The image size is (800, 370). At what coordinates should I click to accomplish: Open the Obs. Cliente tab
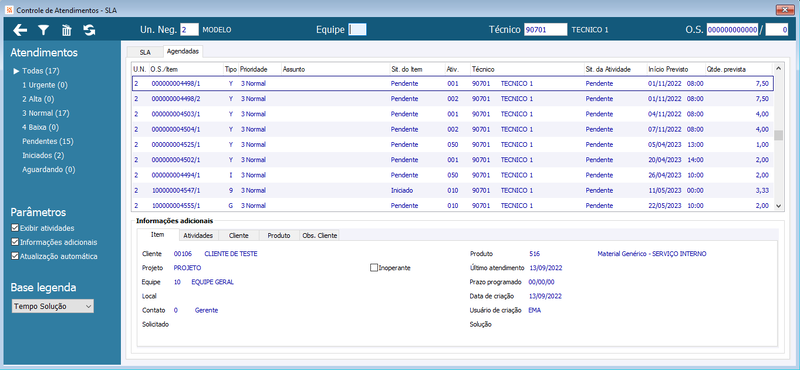[x=320, y=235]
